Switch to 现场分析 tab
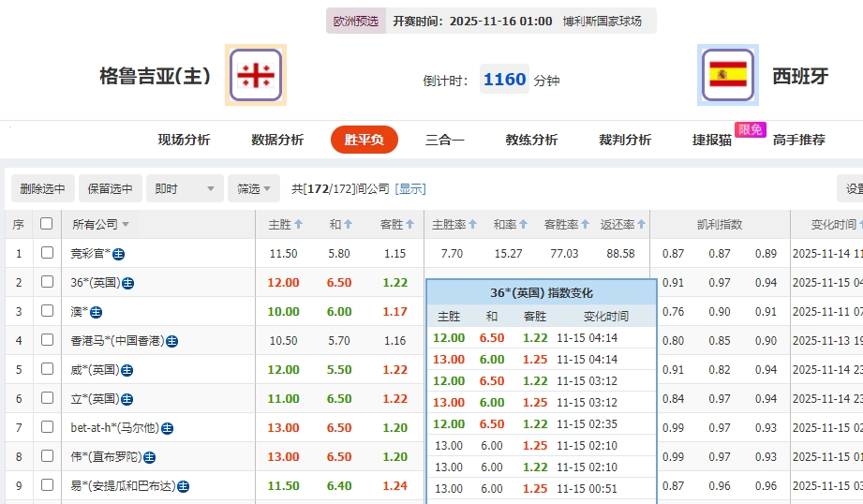Image resolution: width=863 pixels, height=504 pixels. coord(184,140)
